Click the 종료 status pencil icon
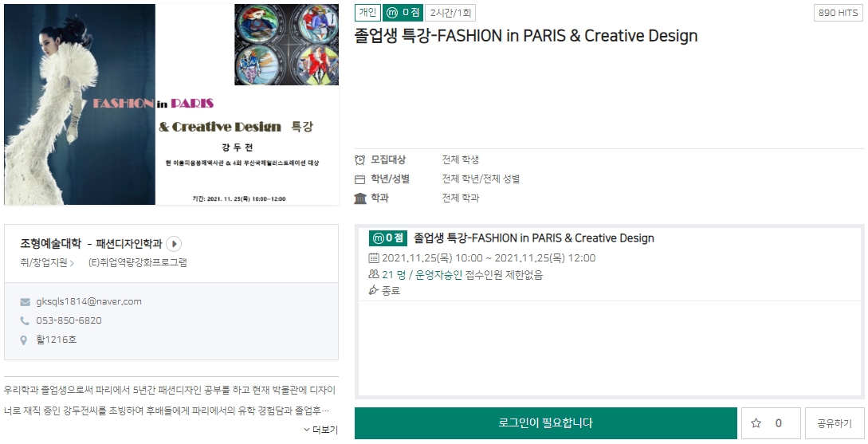The image size is (868, 444). pyautogui.click(x=374, y=291)
